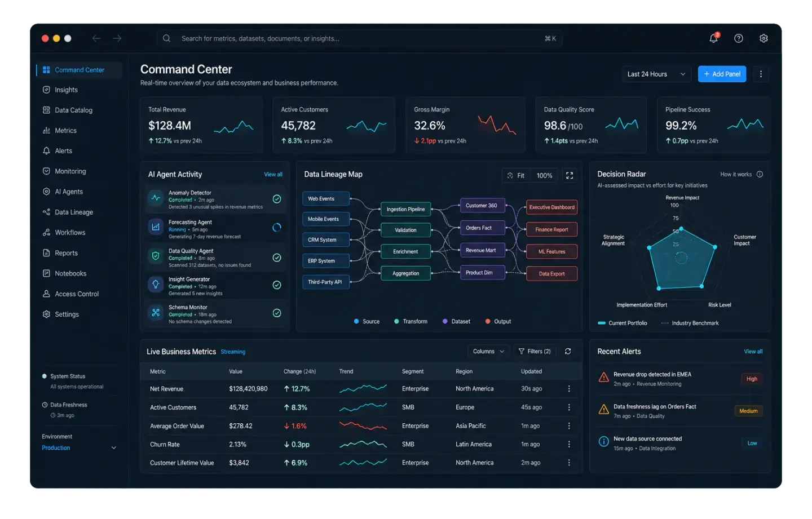The image size is (812, 519).
Task: Toggle Industry Benchmark radar series
Action: [x=690, y=323]
